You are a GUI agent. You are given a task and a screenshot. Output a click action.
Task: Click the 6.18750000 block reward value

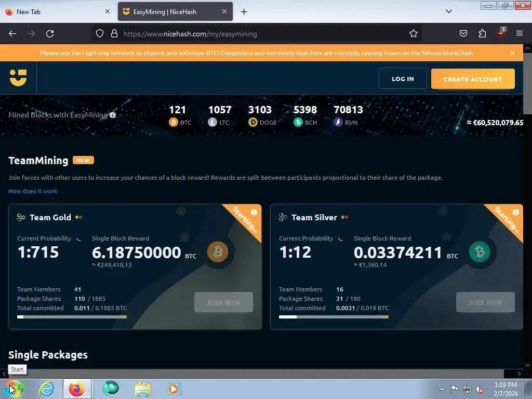click(x=137, y=252)
